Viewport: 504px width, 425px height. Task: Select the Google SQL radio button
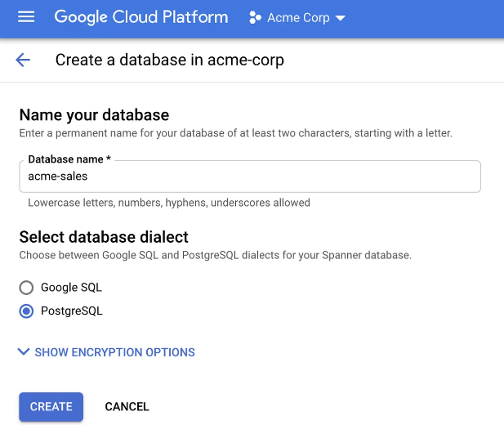coord(26,288)
